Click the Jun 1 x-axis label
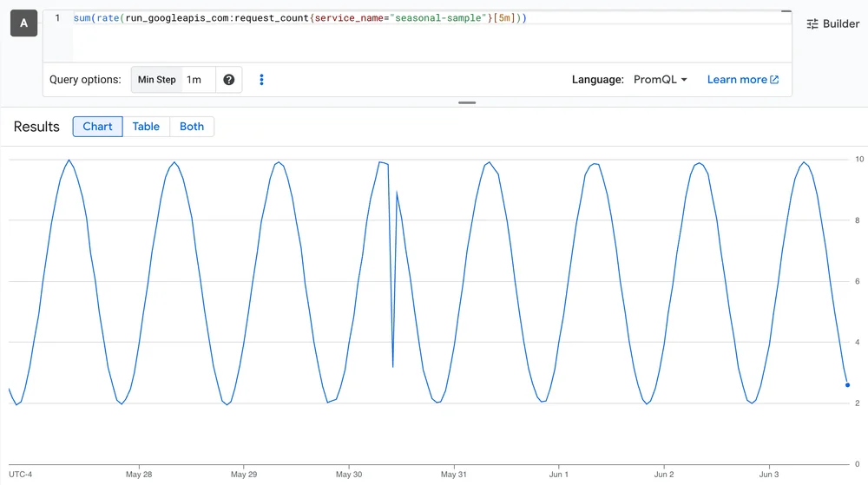The height and width of the screenshot is (485, 868). point(558,475)
